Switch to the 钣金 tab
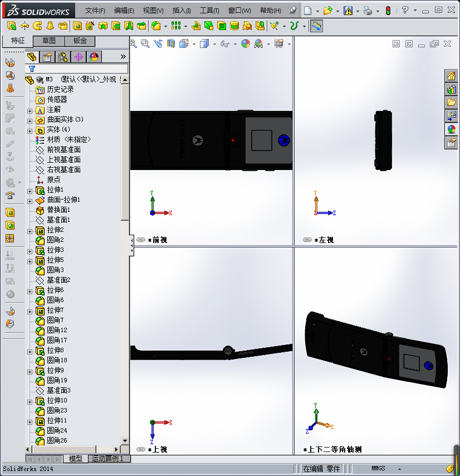This screenshot has height=476, width=460. [x=80, y=41]
